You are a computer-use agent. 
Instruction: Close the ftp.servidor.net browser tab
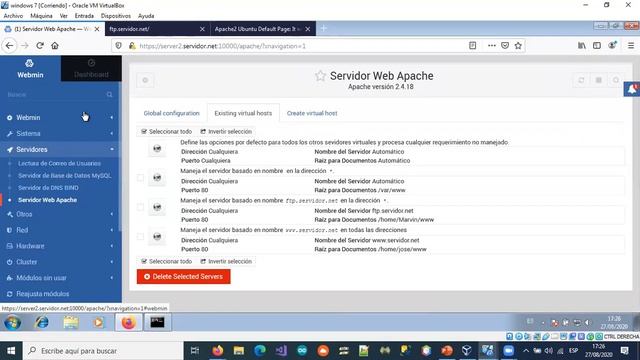pyautogui.click(x=202, y=29)
